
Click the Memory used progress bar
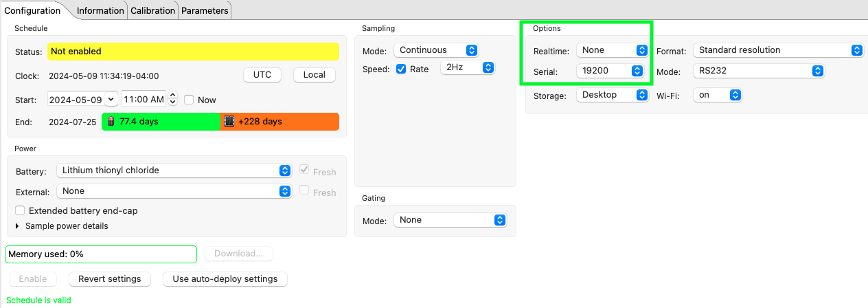tap(100, 254)
